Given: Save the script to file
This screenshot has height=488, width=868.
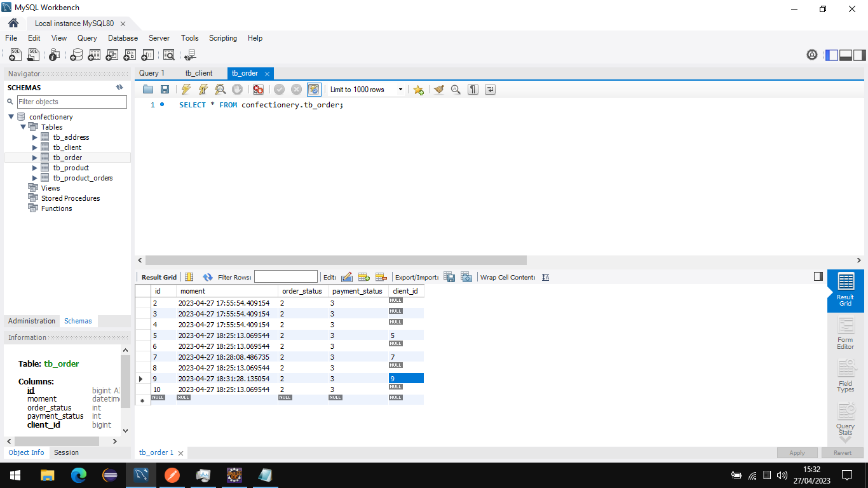Looking at the screenshot, I should click(x=165, y=90).
